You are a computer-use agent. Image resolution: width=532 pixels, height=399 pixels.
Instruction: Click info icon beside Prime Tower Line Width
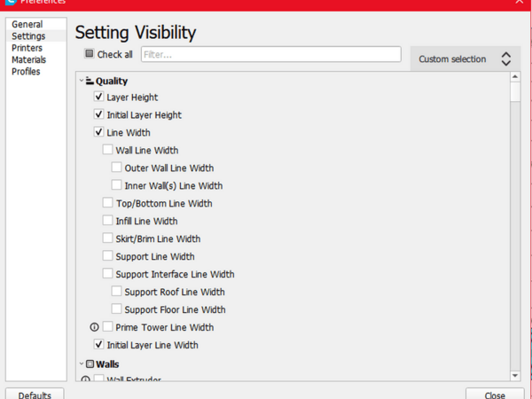tap(95, 327)
